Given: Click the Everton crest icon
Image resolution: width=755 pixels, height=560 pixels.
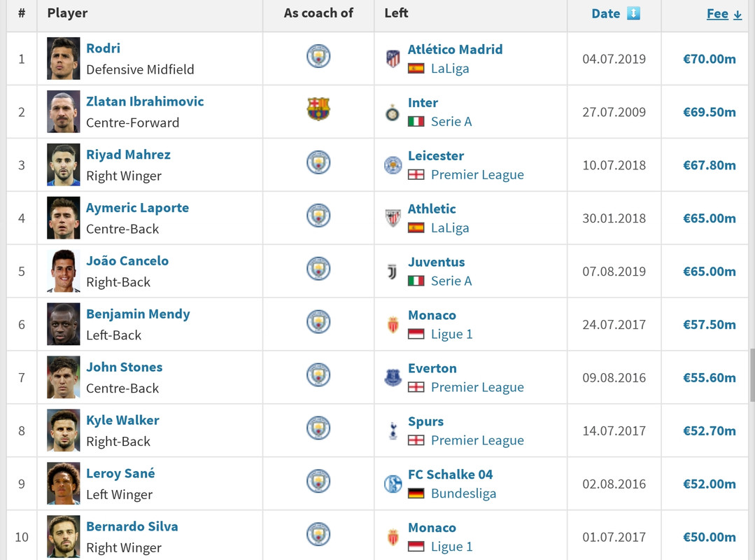Looking at the screenshot, I should 393,377.
